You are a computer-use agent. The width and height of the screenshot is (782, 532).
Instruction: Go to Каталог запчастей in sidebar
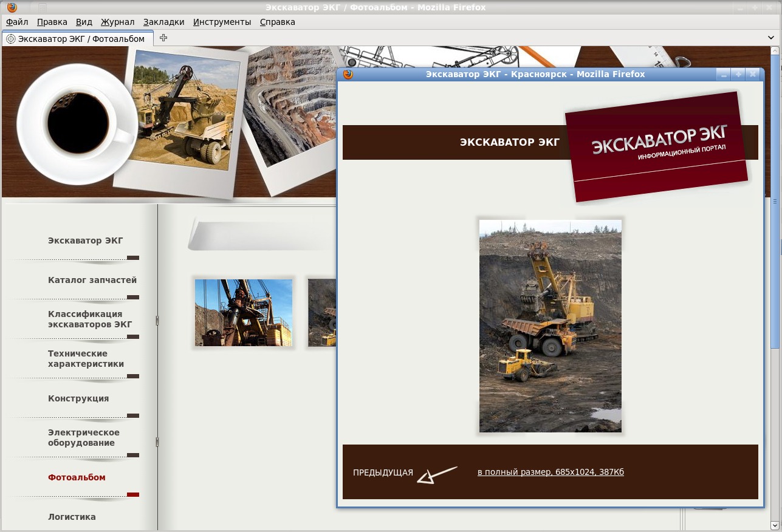[x=92, y=280]
